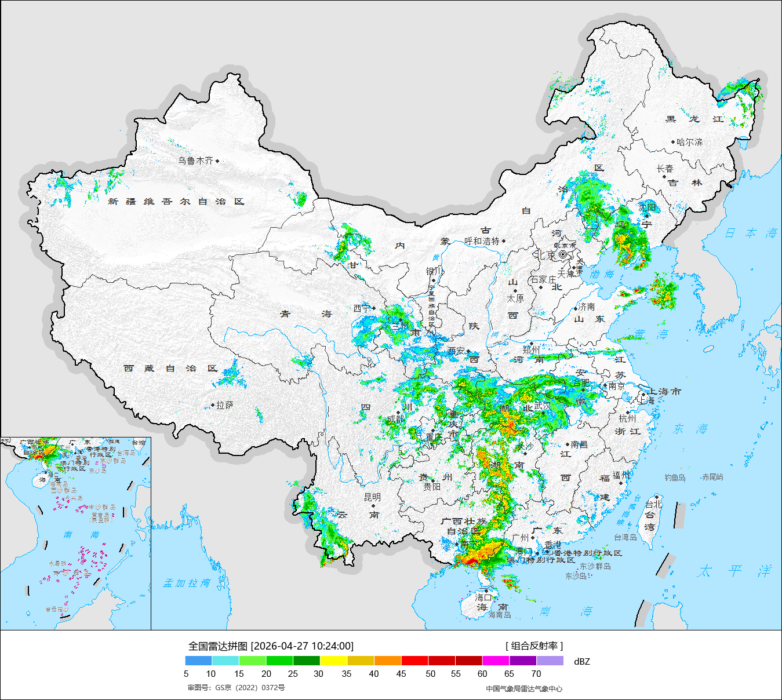Screen dimensions: 782x700
Task: Click the blue 5 dBZ legend swatch
Action: [x=198, y=661]
